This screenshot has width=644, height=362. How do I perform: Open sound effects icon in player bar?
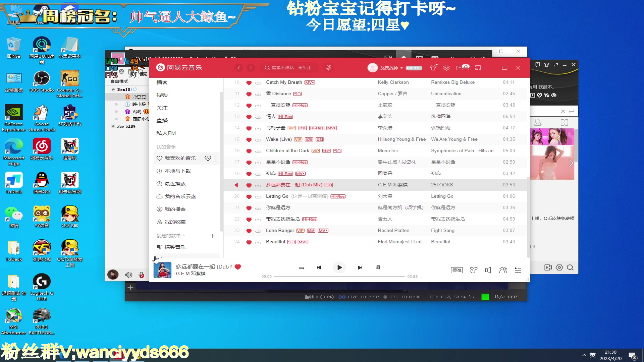474,270
